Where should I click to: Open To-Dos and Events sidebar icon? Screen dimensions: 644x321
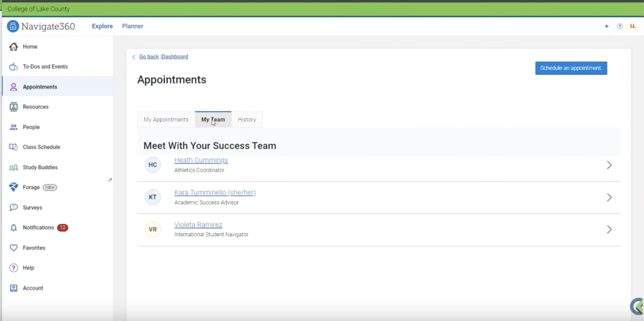[x=14, y=67]
